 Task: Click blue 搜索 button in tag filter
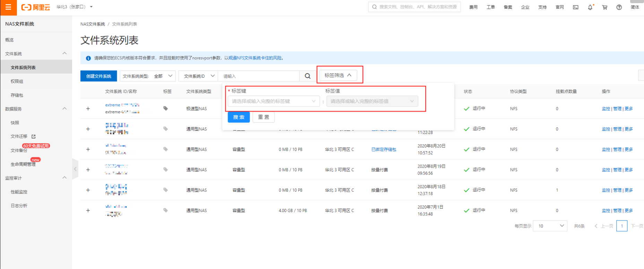tap(239, 117)
